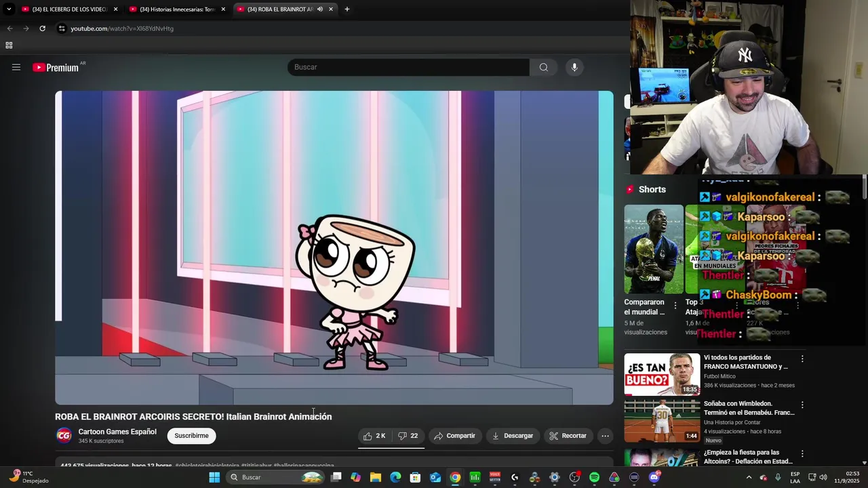This screenshot has height=488, width=868.
Task: Open Voicemeeter from taskbar
Action: [x=495, y=477]
